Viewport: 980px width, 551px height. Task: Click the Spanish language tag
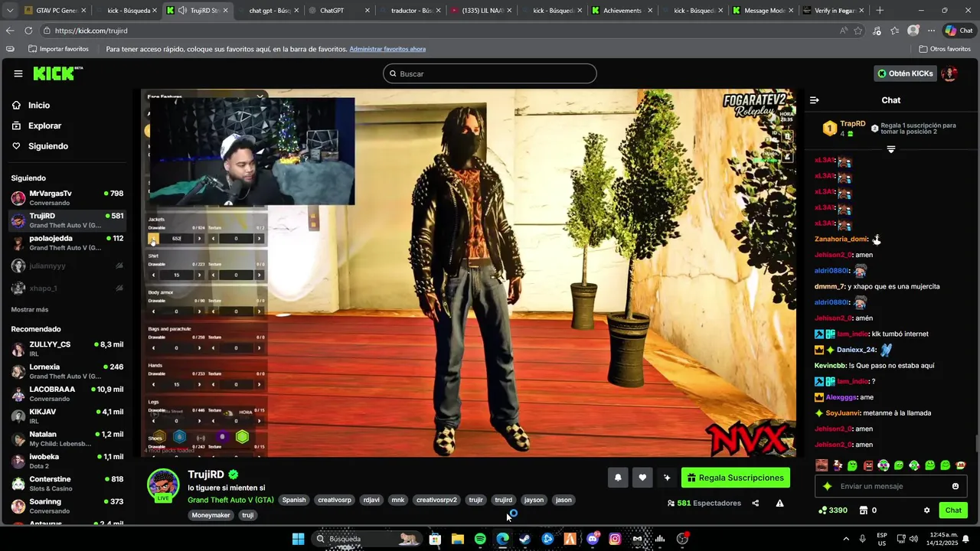(294, 500)
